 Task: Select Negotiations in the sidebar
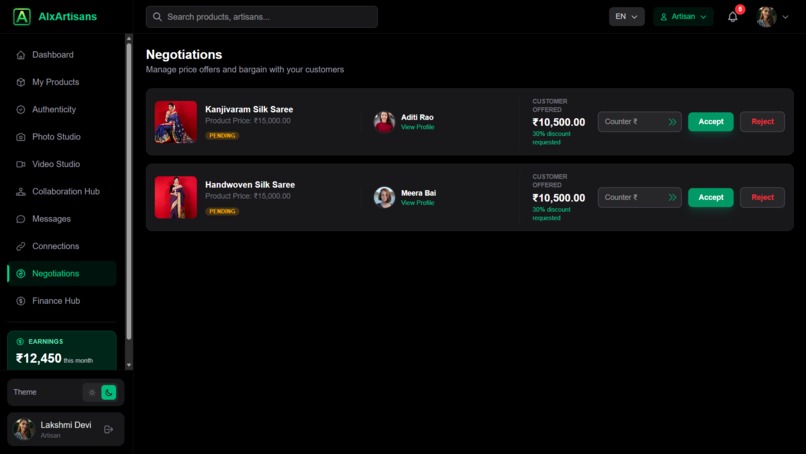pyautogui.click(x=62, y=274)
